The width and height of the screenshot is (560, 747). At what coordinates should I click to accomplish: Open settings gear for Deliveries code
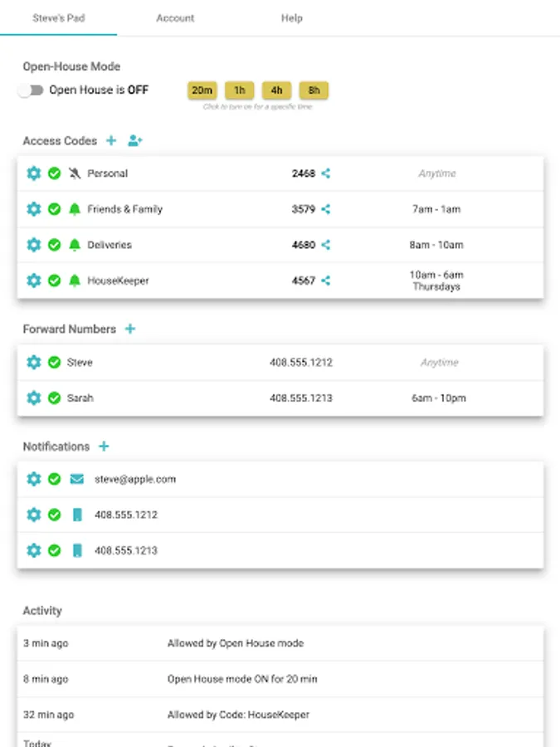[x=33, y=245]
